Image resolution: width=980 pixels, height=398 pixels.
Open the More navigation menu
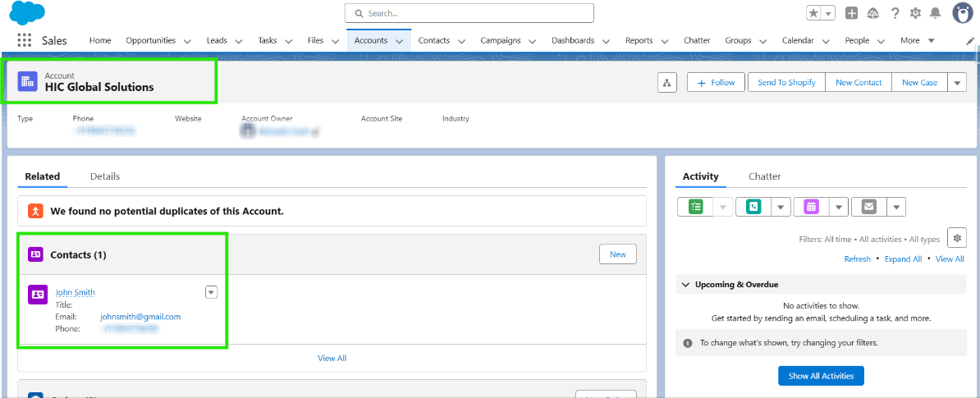pyautogui.click(x=918, y=40)
